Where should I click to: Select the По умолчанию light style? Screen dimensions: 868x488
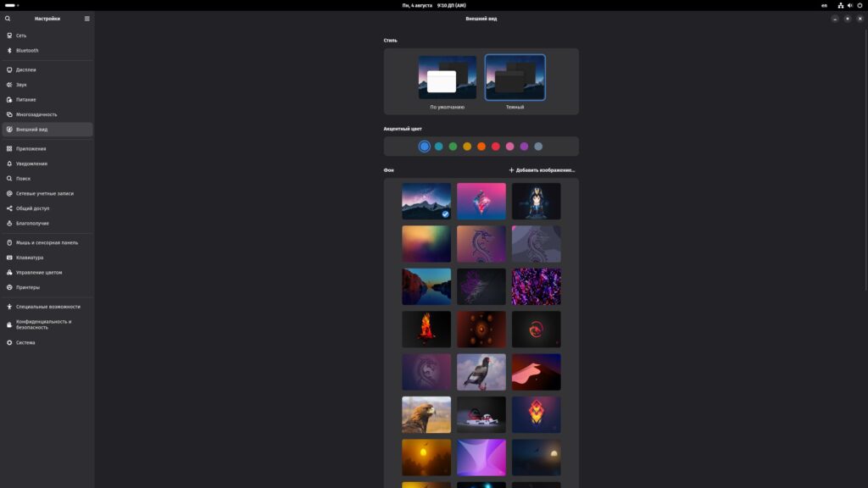coord(448,77)
